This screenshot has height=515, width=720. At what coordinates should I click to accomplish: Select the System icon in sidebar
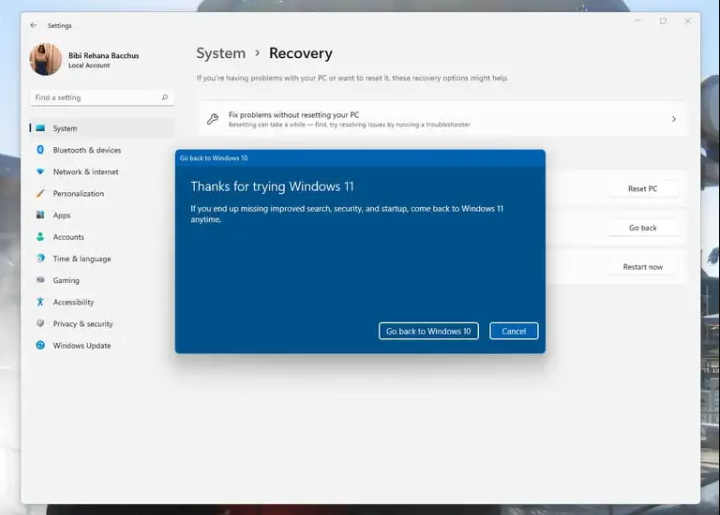click(x=40, y=128)
